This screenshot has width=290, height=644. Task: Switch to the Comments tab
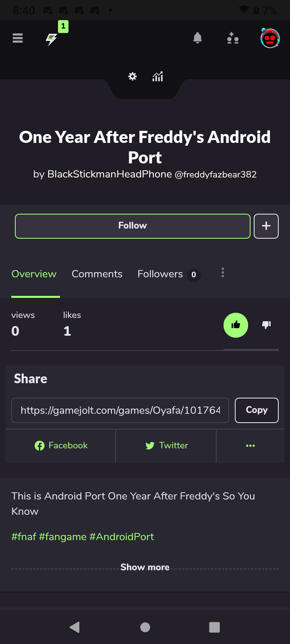97,274
